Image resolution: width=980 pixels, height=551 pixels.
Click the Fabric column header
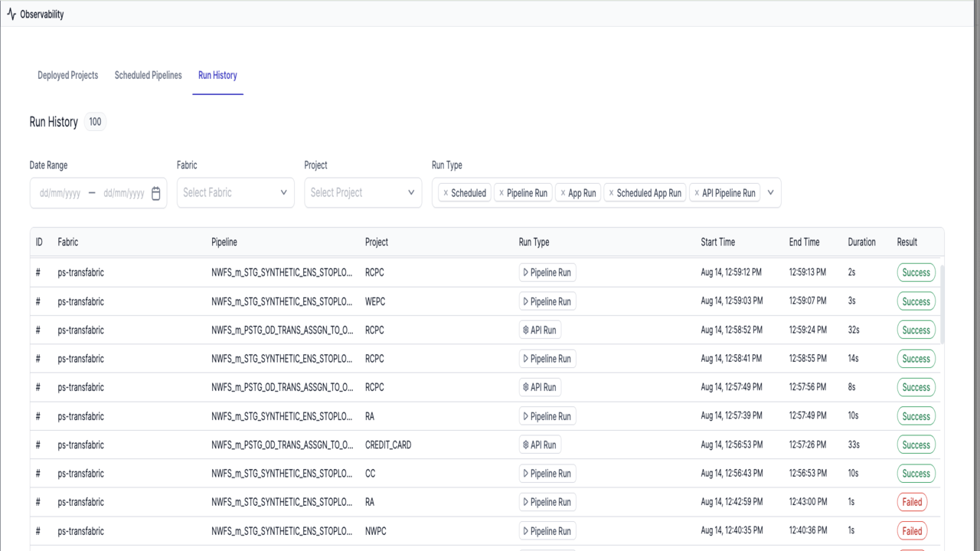click(68, 242)
